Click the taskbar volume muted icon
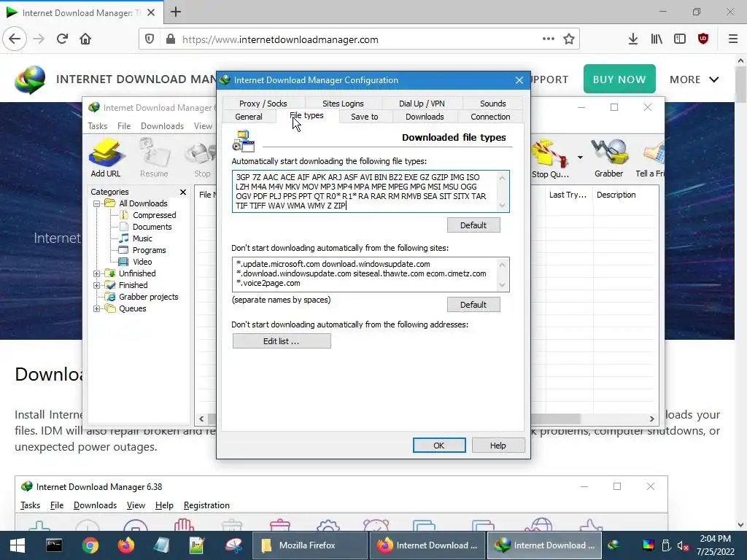Screen dimensions: 747x560 (683, 545)
